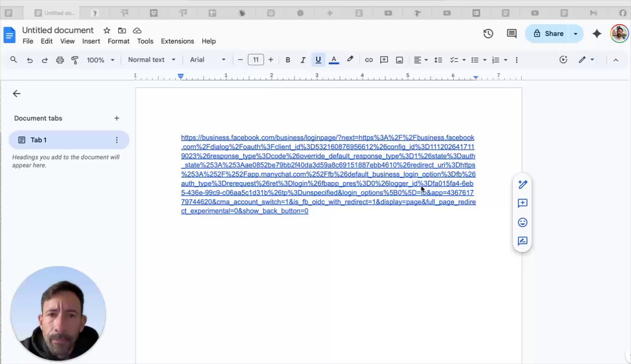
Task: Decrease the font size
Action: [240, 60]
